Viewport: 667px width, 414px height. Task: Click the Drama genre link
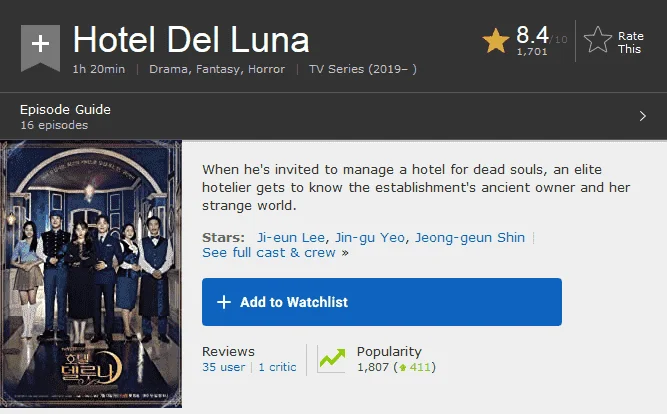click(x=168, y=69)
